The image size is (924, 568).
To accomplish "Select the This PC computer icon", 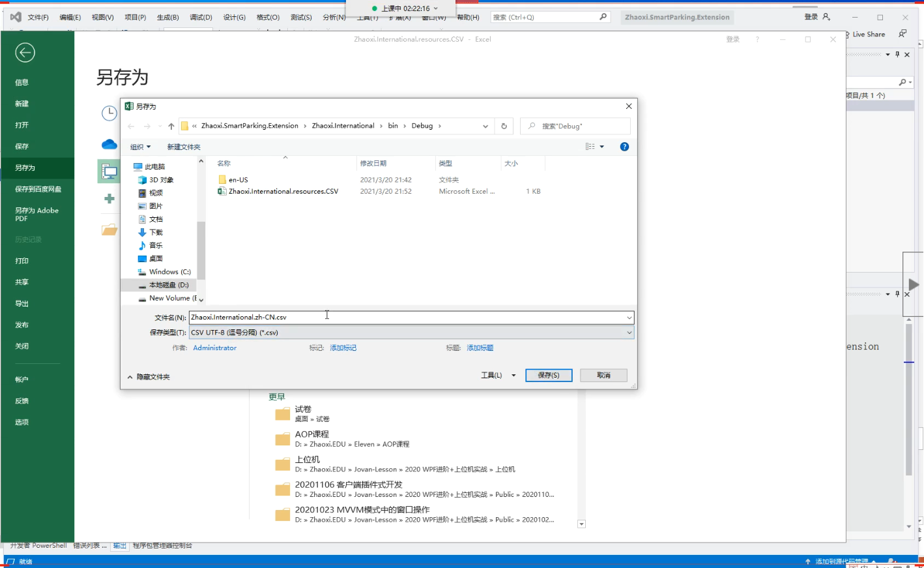I will [x=109, y=172].
